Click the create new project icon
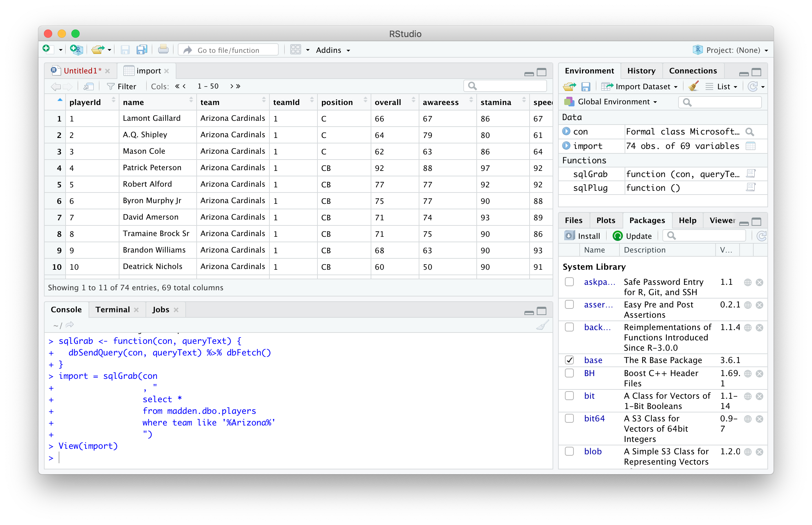Screen dimensions: 812x525 (76, 50)
